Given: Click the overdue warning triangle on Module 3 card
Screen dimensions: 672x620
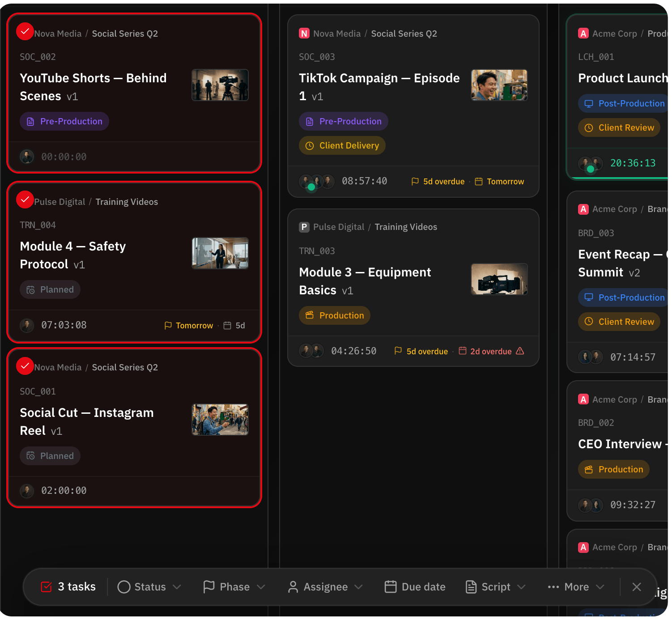Looking at the screenshot, I should [520, 351].
